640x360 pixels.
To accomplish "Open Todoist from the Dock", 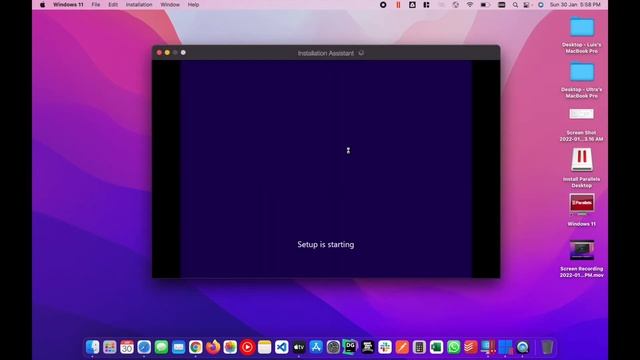I will pos(471,347).
